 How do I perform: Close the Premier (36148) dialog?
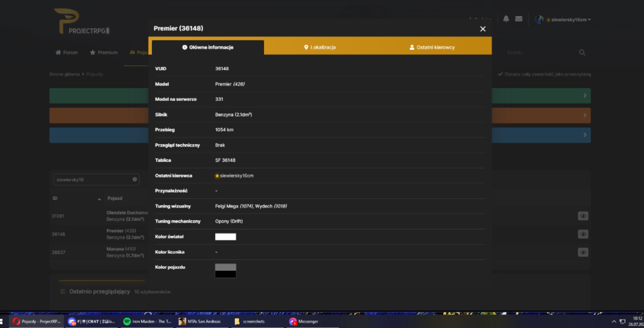(482, 29)
